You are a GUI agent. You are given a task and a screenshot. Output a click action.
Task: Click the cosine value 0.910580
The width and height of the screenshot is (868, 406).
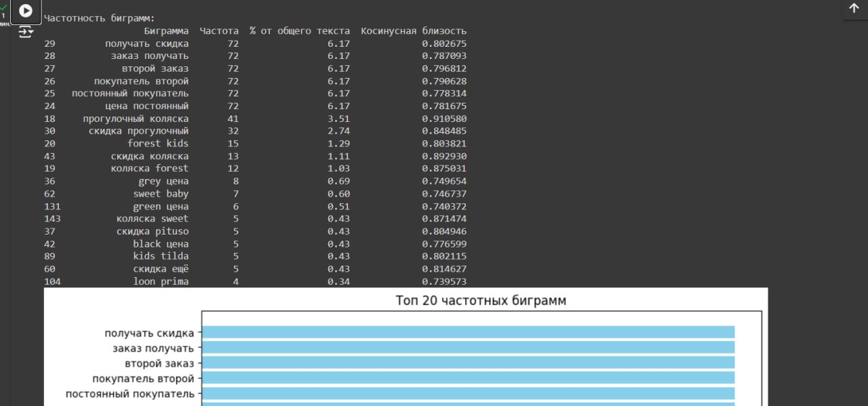click(x=444, y=119)
